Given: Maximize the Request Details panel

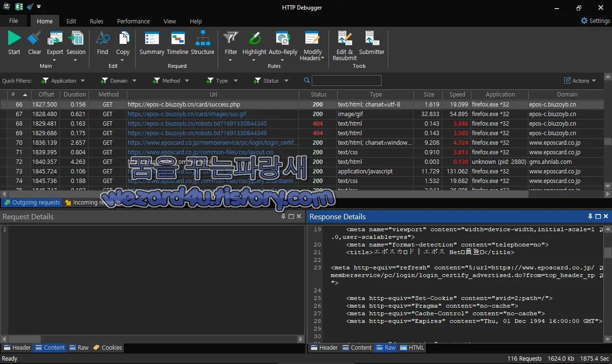Looking at the screenshot, I should tap(291, 216).
